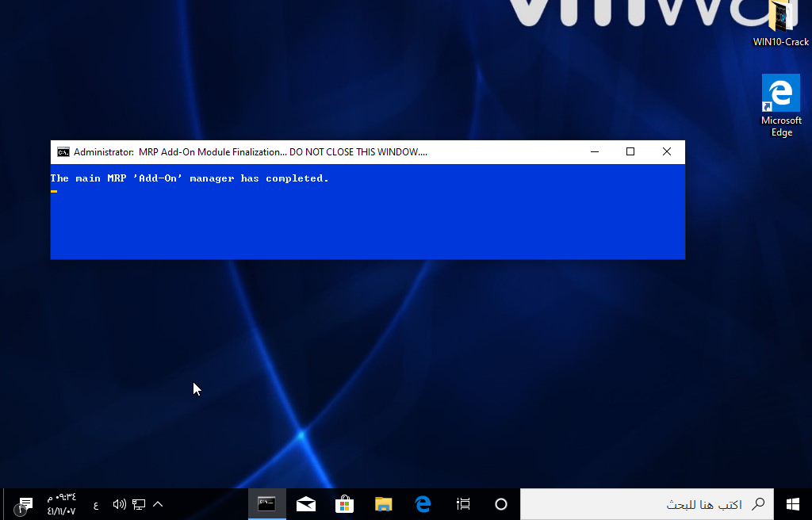Open the WIN10-Crack folder on desktop
Image resolution: width=812 pixels, height=520 pixels.
coord(781,24)
